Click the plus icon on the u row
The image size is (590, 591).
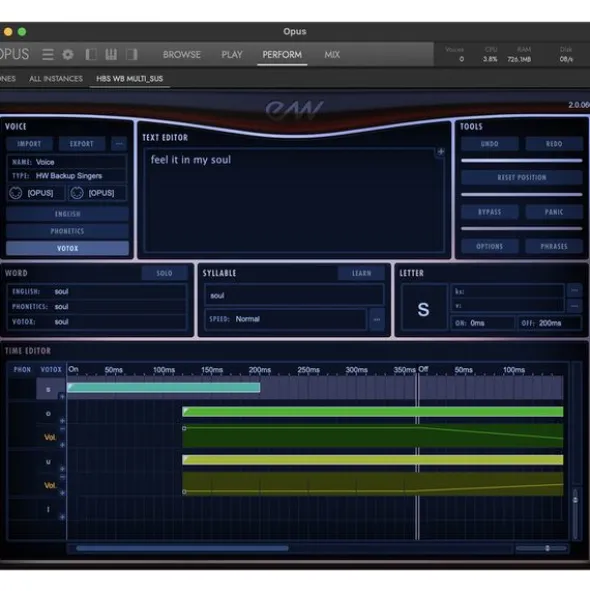coord(62,469)
